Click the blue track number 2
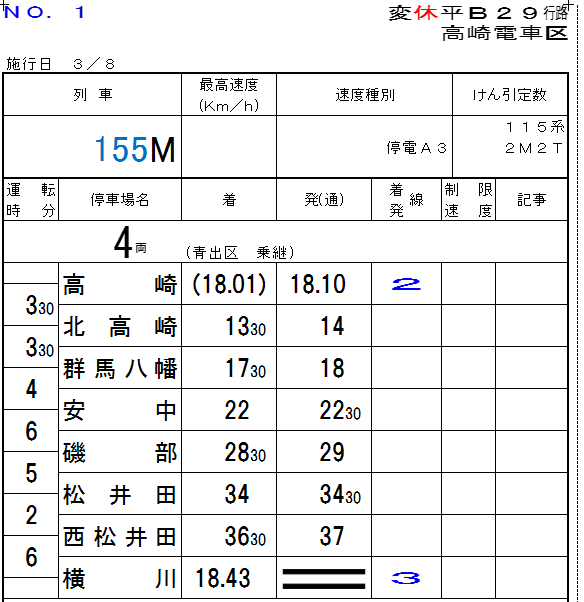 (406, 284)
